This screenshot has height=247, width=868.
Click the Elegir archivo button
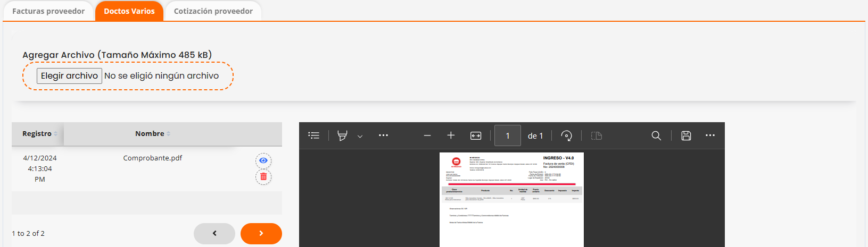(69, 76)
